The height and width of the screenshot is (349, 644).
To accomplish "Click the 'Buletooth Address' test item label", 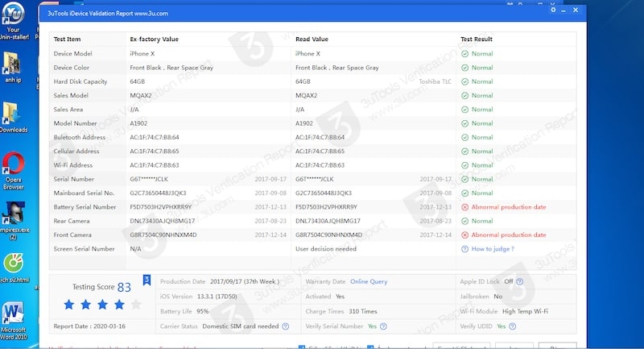I will [79, 137].
